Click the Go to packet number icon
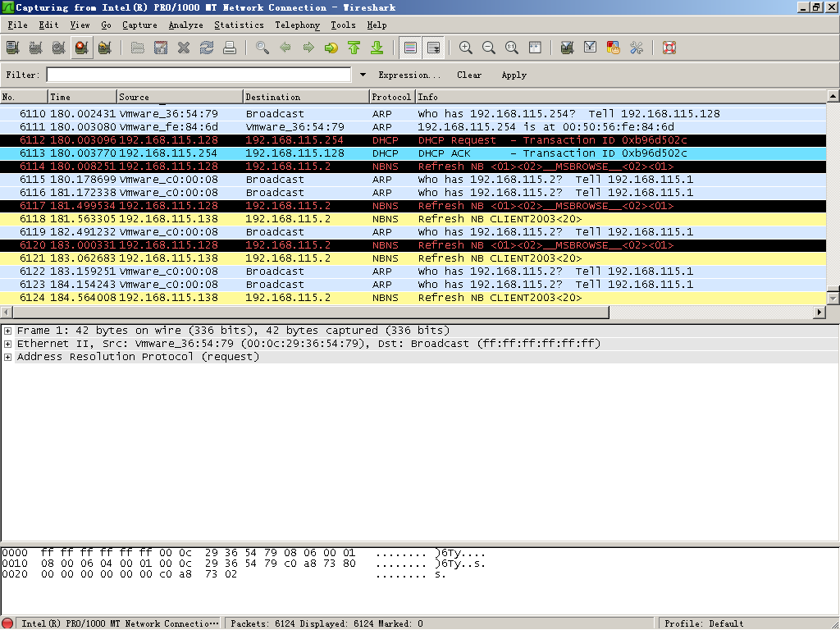The width and height of the screenshot is (840, 630). (x=331, y=48)
